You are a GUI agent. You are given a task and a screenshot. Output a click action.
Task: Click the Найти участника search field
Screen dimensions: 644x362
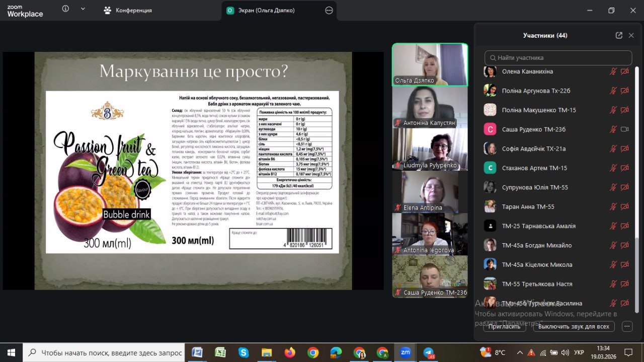(x=558, y=58)
